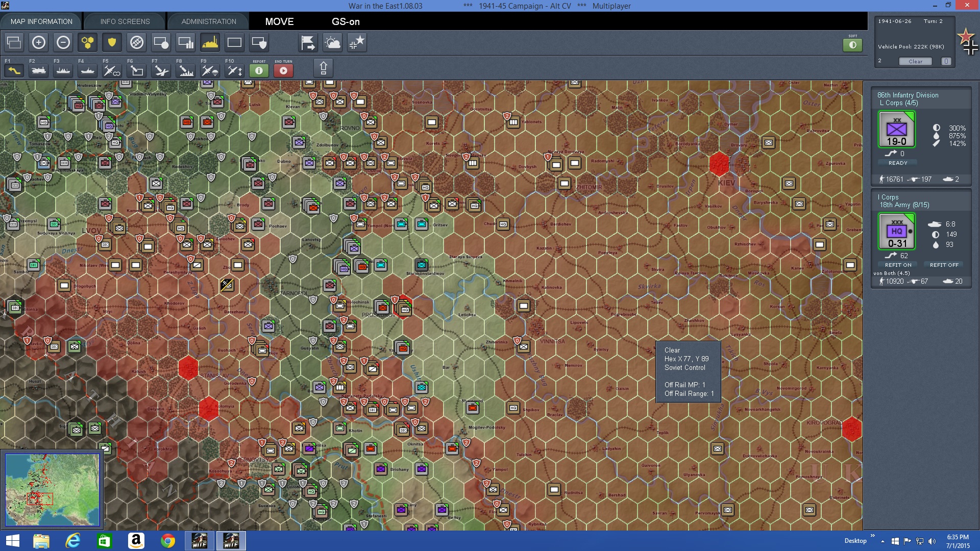This screenshot has width=980, height=551.
Task: Click the small 0 button beside Clear
Action: (x=946, y=61)
